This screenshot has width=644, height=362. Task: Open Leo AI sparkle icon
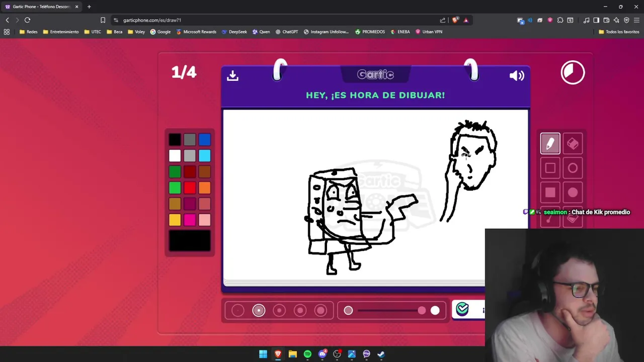coord(616,20)
